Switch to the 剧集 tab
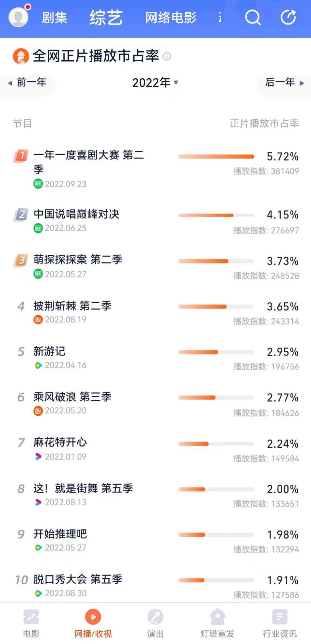 54,18
